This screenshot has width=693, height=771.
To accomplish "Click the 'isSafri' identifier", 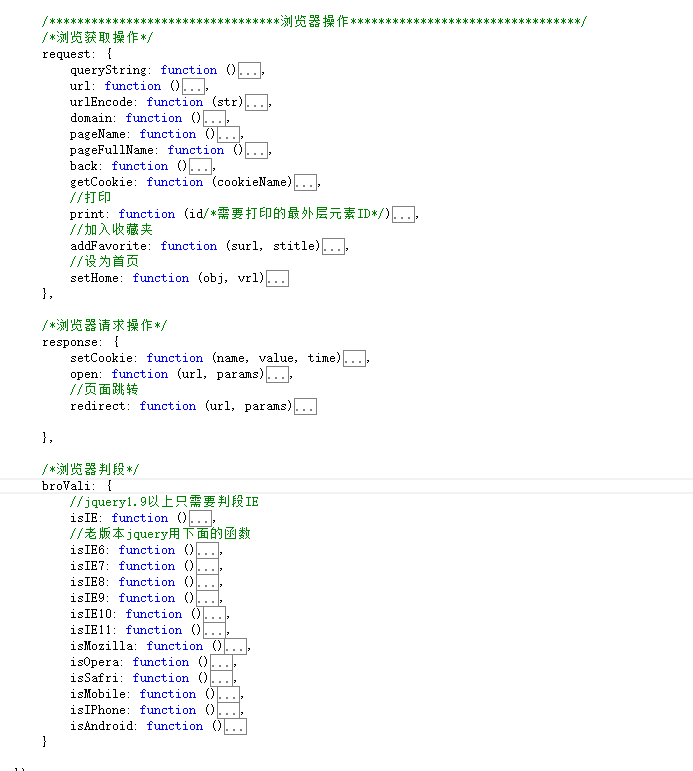I will coord(94,678).
